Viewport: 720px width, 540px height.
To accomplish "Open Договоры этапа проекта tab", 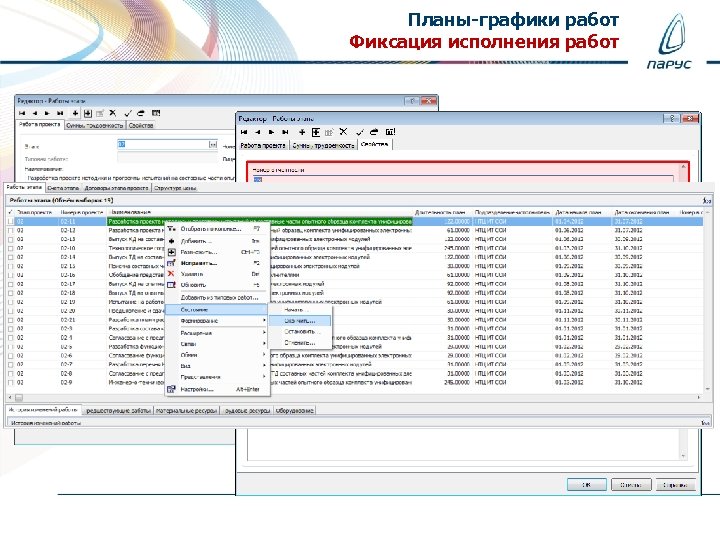I will coord(117,188).
